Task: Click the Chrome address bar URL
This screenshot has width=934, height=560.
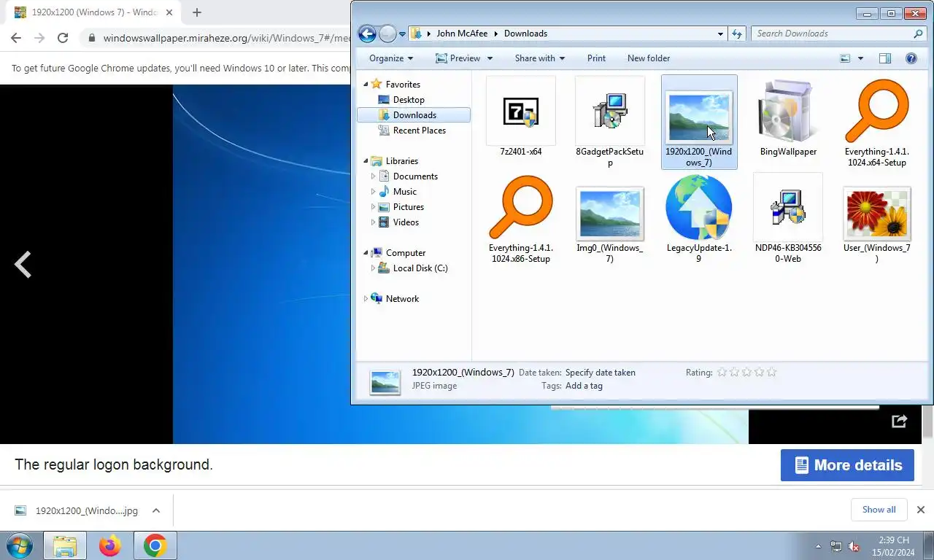Action: pos(228,38)
